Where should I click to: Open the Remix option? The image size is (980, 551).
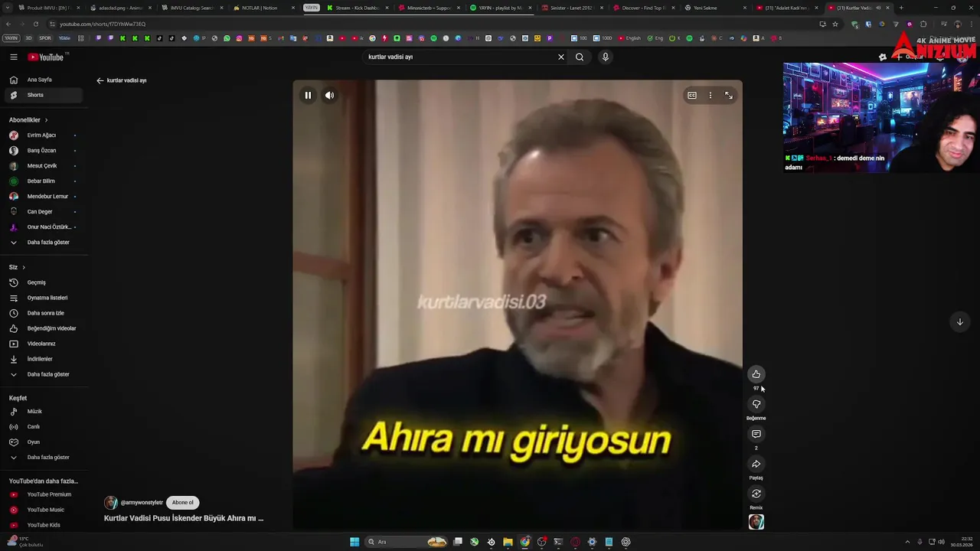coord(756,494)
